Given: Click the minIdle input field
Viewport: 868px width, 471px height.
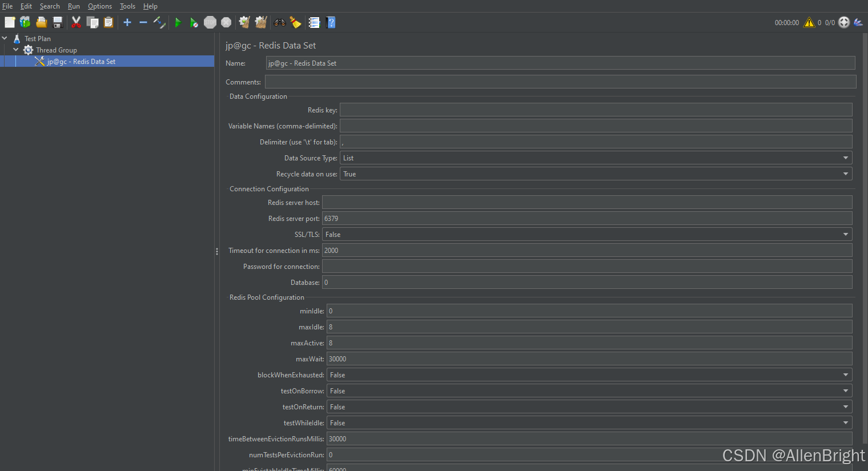Looking at the screenshot, I should point(589,311).
